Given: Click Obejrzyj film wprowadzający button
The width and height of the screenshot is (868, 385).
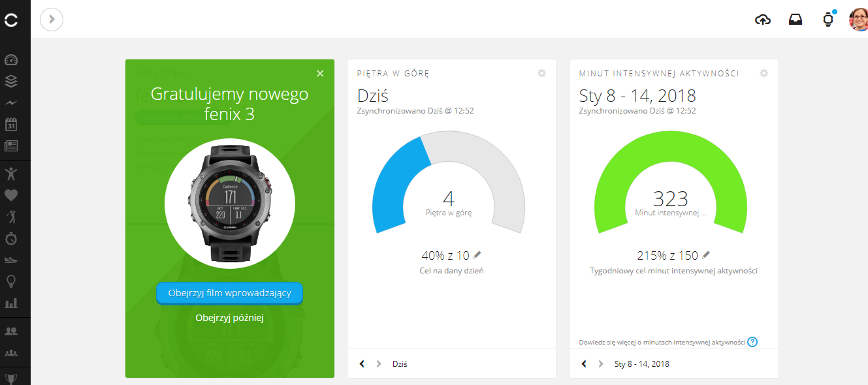Looking at the screenshot, I should click(229, 293).
